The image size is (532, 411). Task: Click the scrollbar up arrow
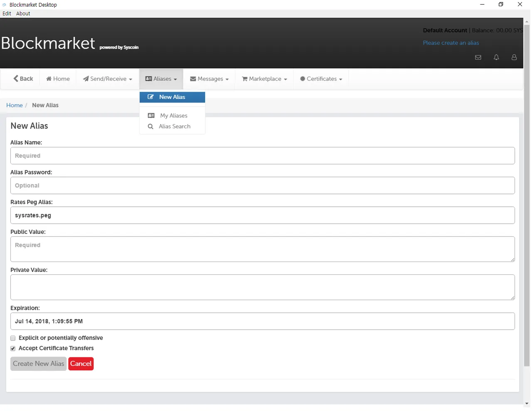point(527,21)
